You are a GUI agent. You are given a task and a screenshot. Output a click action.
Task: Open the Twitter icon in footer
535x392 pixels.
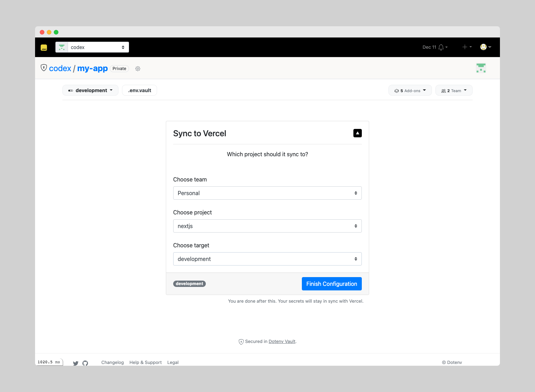click(x=76, y=363)
